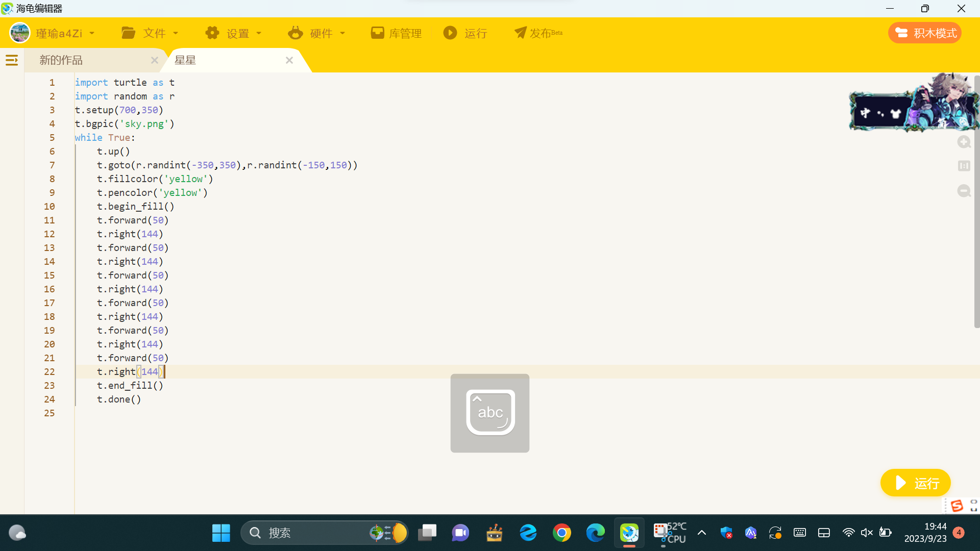Expand the 硬件 dropdown arrow
The width and height of the screenshot is (980, 551).
point(342,33)
